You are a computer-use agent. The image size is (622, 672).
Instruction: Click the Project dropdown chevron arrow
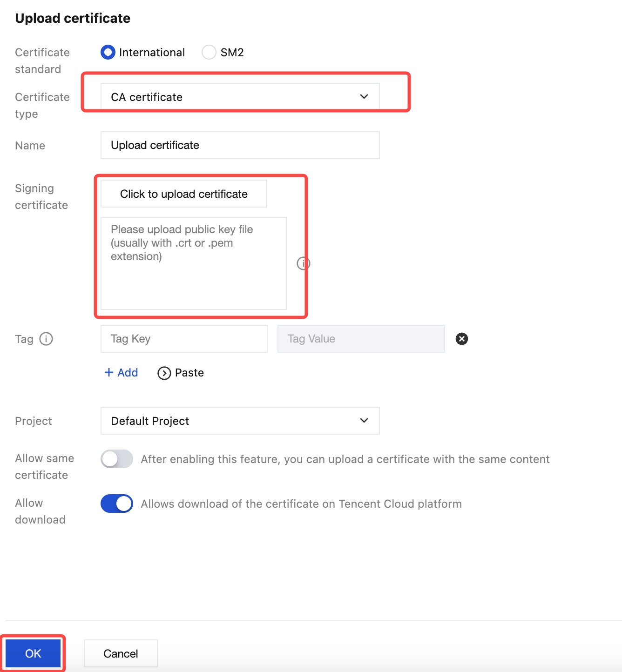[x=364, y=421]
